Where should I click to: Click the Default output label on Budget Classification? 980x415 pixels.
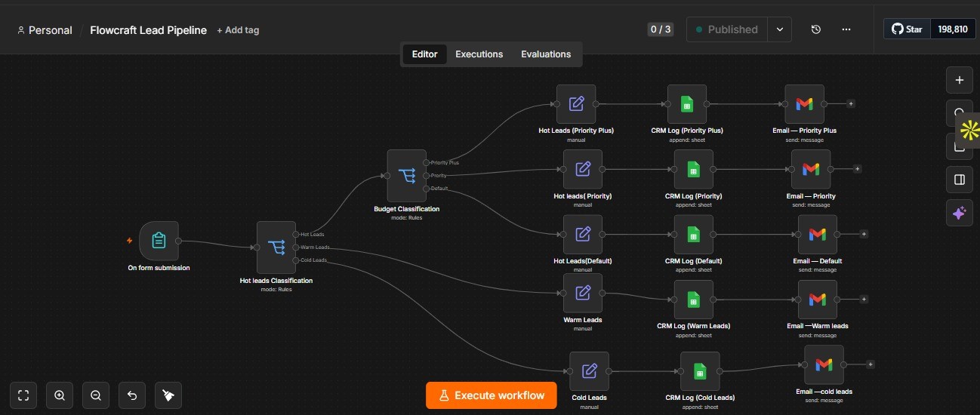click(439, 189)
